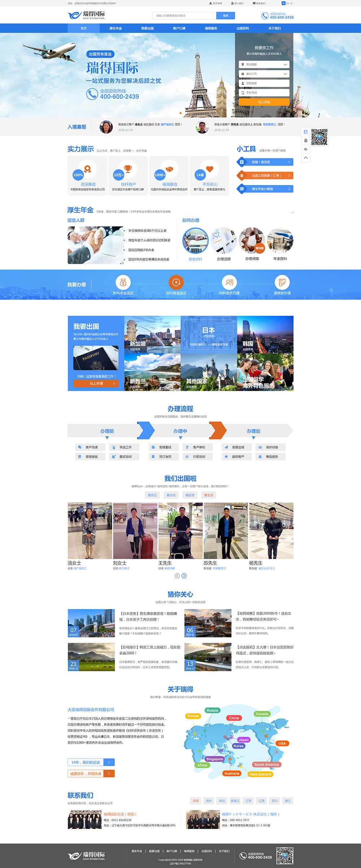Click arrow on 诚邀合作，共创未来 button

pyautogui.click(x=109, y=773)
